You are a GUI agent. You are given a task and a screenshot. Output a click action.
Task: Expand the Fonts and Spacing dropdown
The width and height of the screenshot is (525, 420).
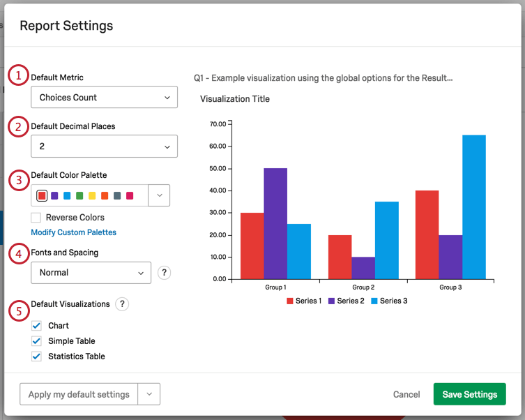click(91, 273)
